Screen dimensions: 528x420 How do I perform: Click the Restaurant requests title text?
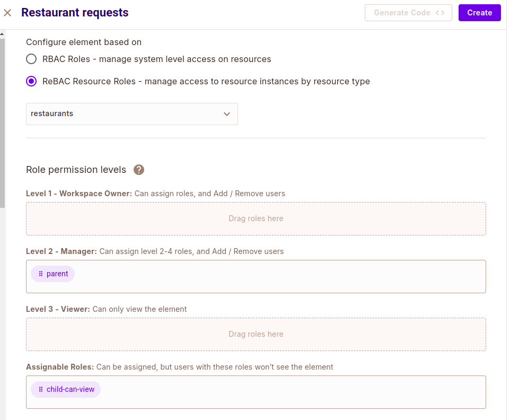coord(75,13)
